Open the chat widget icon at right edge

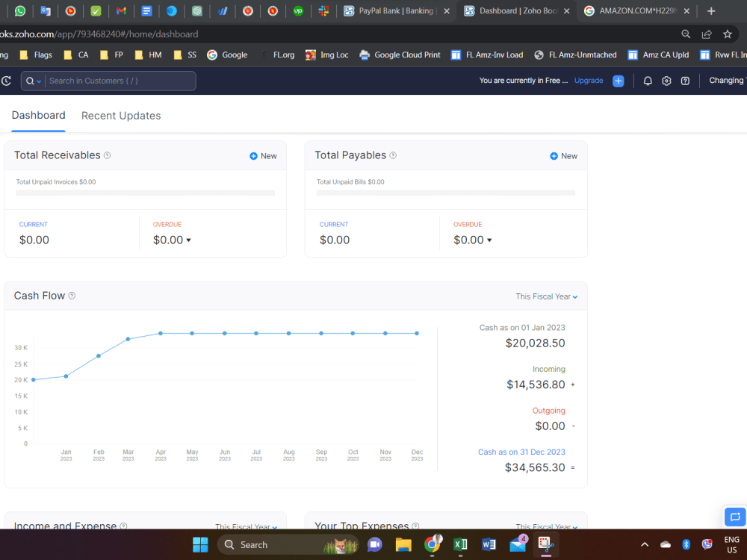pos(735,516)
